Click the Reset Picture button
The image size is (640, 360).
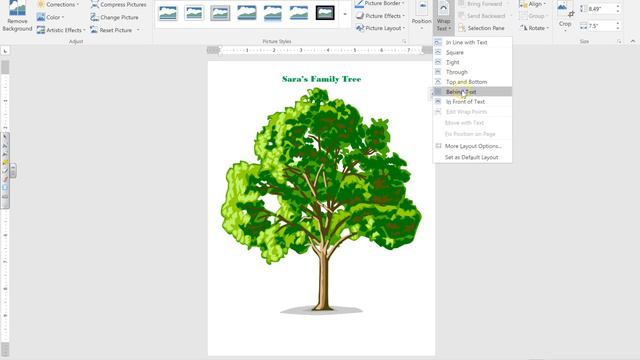pyautogui.click(x=111, y=30)
